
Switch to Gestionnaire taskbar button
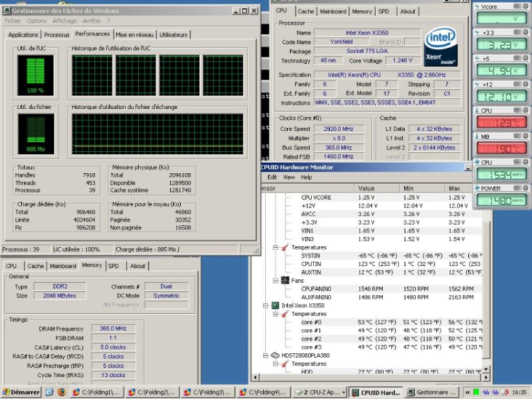pyautogui.click(x=432, y=392)
